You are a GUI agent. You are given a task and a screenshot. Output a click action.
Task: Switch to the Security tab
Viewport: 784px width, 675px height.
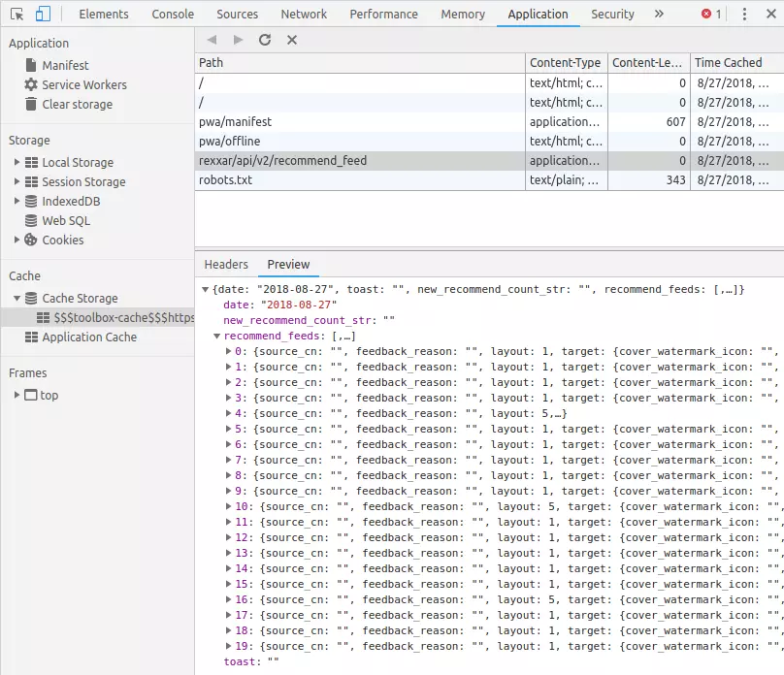pos(612,14)
